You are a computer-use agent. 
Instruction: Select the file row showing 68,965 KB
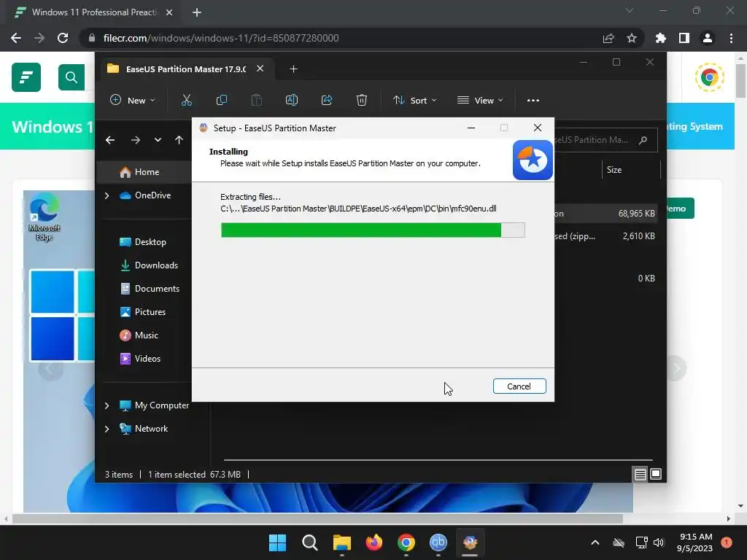(605, 214)
